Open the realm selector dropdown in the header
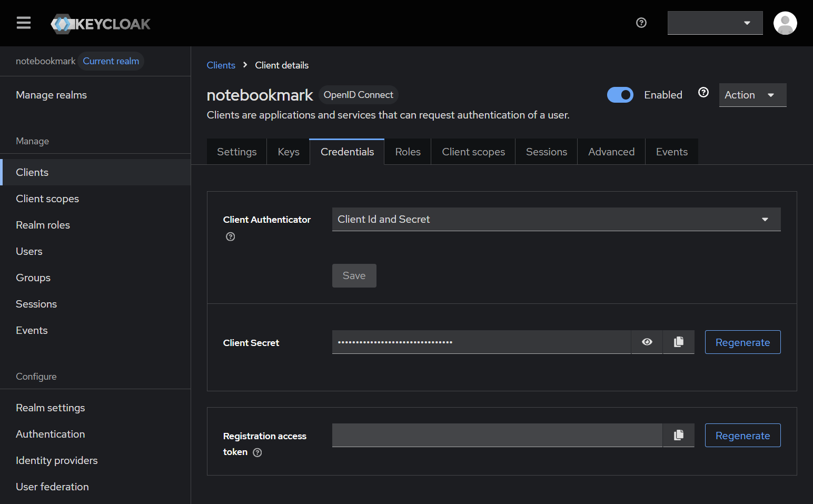 coord(715,23)
